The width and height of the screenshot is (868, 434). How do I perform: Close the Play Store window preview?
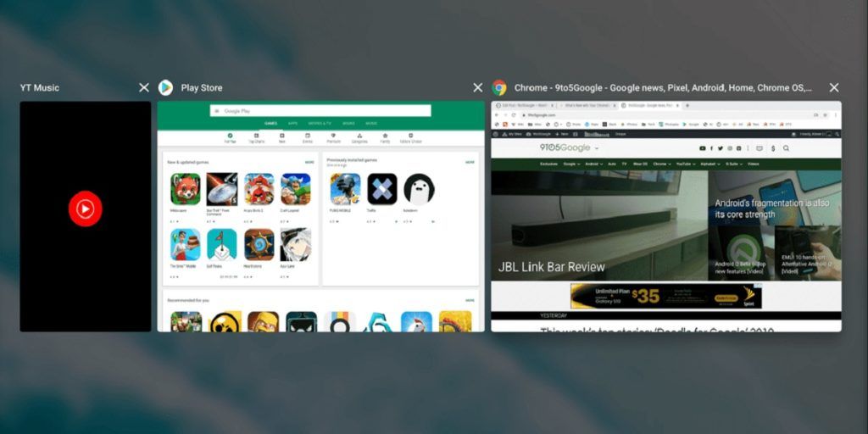tap(477, 87)
